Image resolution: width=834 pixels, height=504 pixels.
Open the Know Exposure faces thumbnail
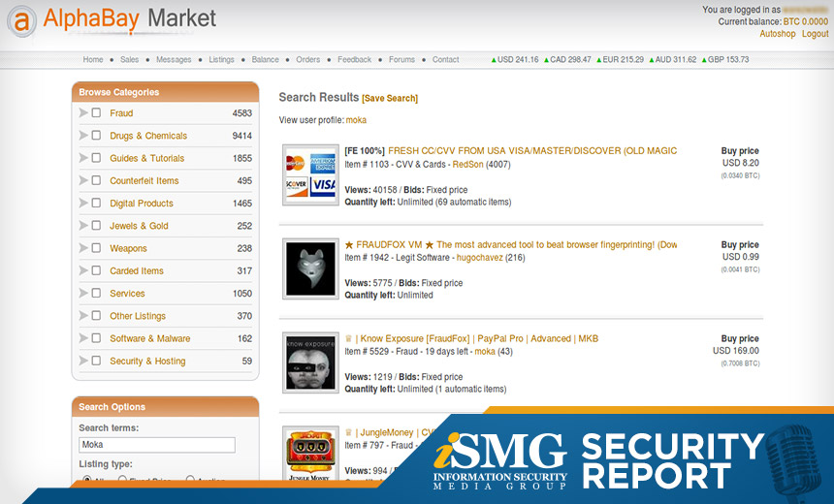pyautogui.click(x=310, y=362)
